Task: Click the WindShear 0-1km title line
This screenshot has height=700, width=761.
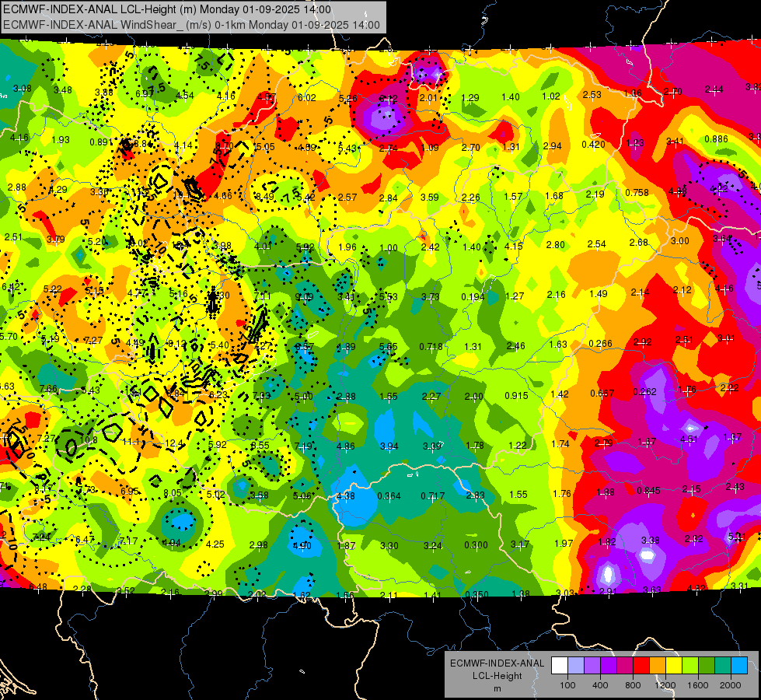Action: tap(191, 25)
